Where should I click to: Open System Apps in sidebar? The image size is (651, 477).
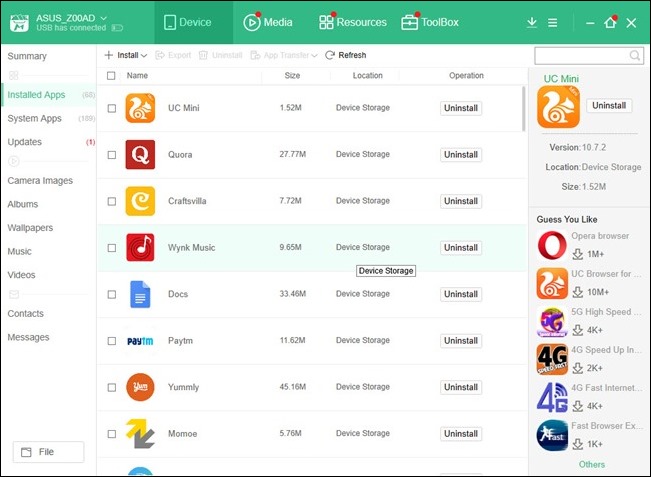coord(49,118)
